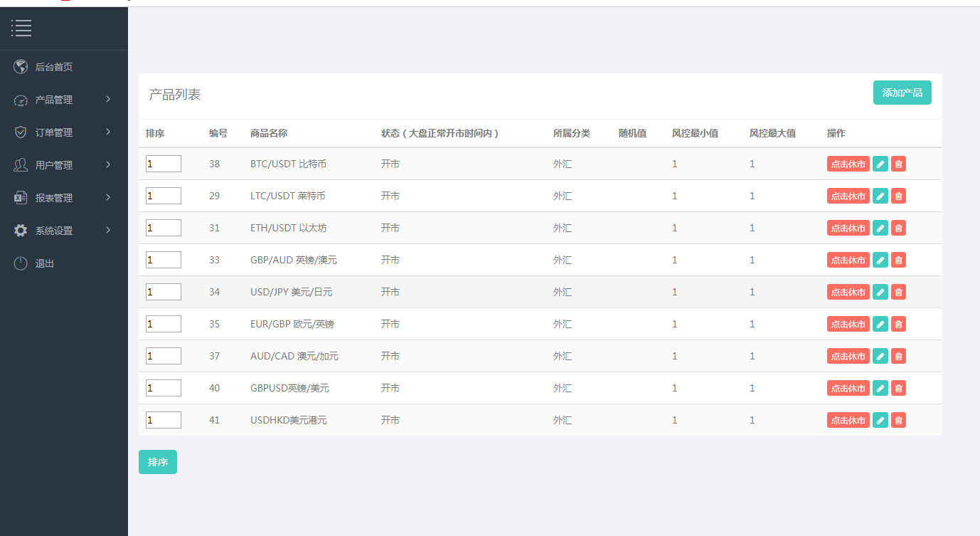Delete the GBP/AUD product with trash icon
The width and height of the screenshot is (980, 536).
898,260
